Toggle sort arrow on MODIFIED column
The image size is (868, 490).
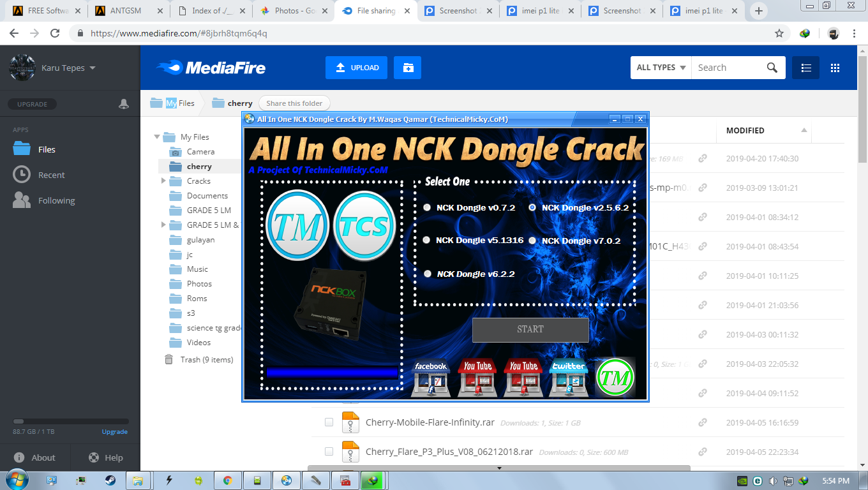[x=804, y=130]
